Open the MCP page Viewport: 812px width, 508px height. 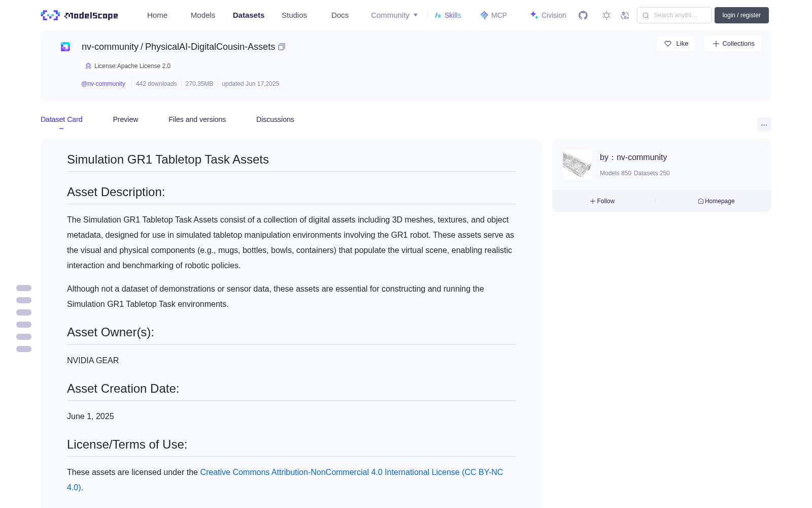coord(494,15)
